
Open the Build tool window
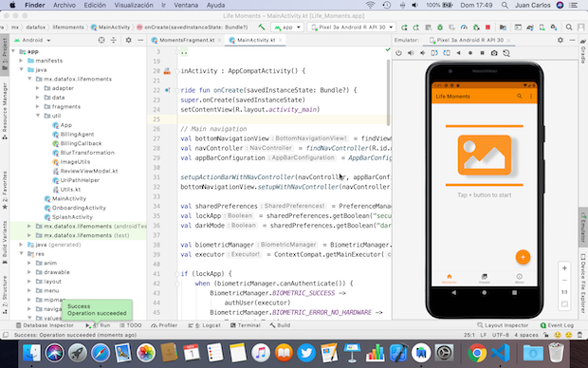click(x=280, y=325)
